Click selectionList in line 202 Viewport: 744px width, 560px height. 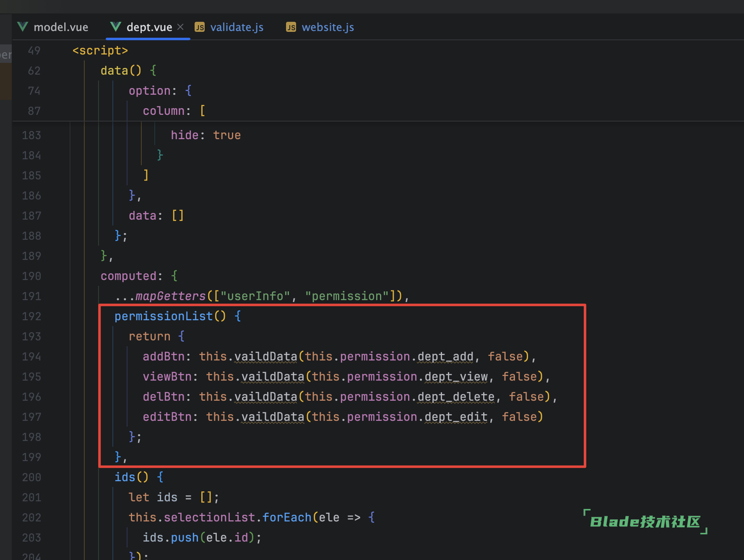209,517
